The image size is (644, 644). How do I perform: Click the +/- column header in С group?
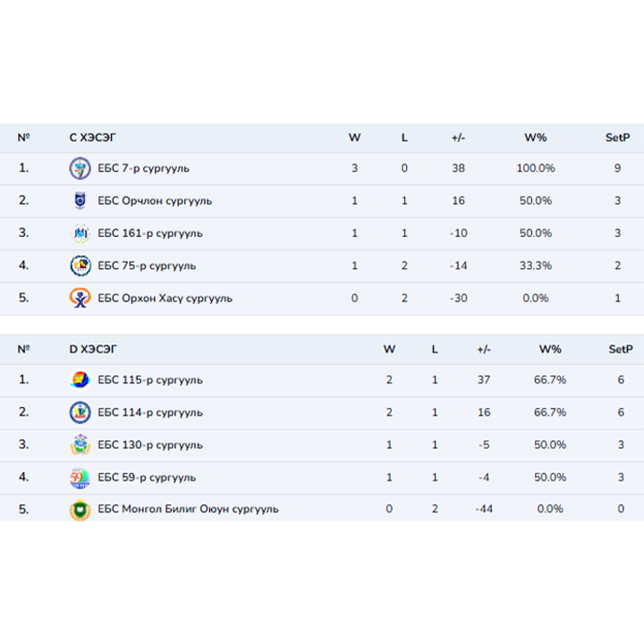pyautogui.click(x=459, y=138)
